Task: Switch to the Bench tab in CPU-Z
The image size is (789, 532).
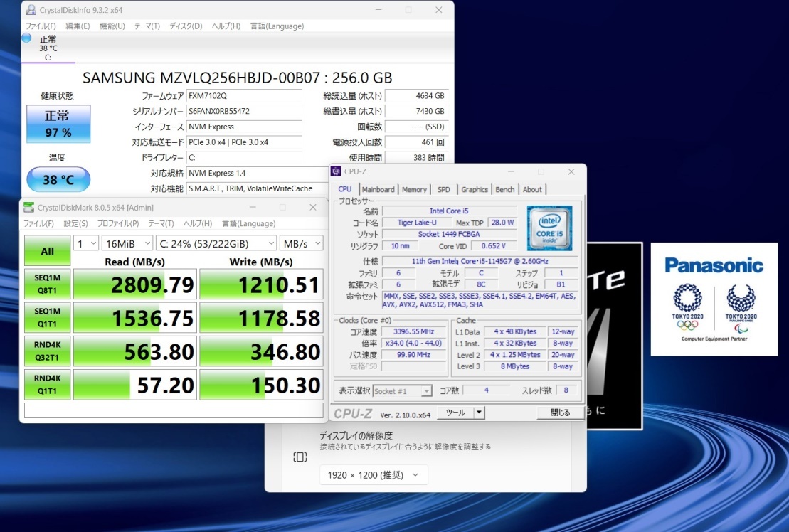Action: point(505,190)
